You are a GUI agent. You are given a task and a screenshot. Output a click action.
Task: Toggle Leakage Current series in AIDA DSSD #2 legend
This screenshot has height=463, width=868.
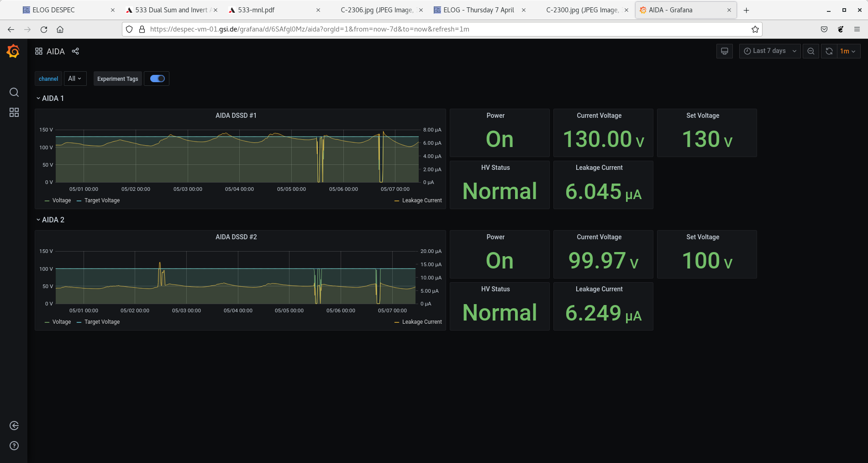click(421, 322)
